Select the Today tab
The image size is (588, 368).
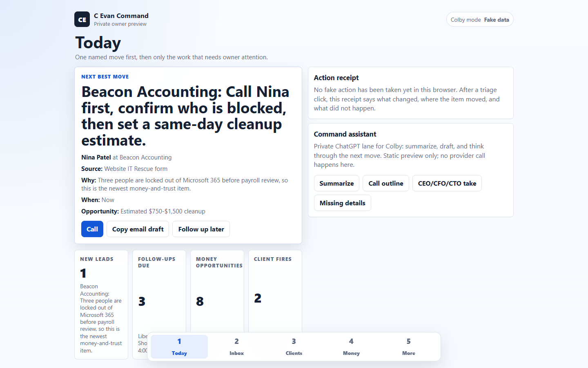pyautogui.click(x=179, y=347)
